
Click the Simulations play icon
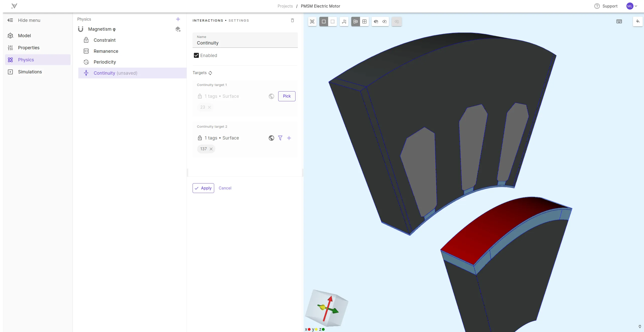click(x=10, y=72)
